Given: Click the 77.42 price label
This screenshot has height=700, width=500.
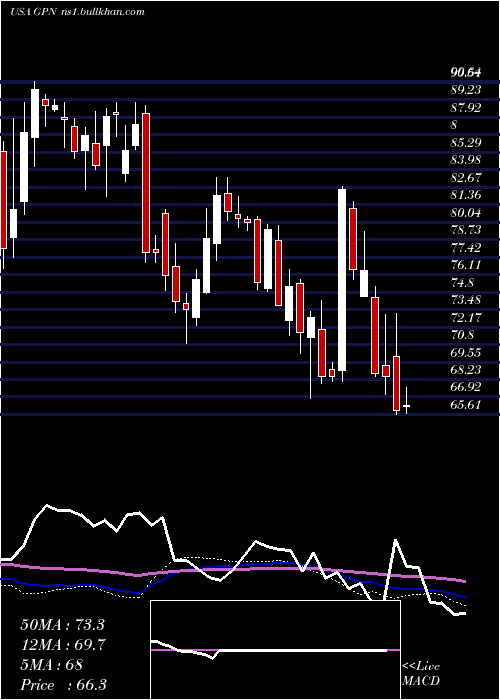Looking at the screenshot, I should tap(466, 247).
